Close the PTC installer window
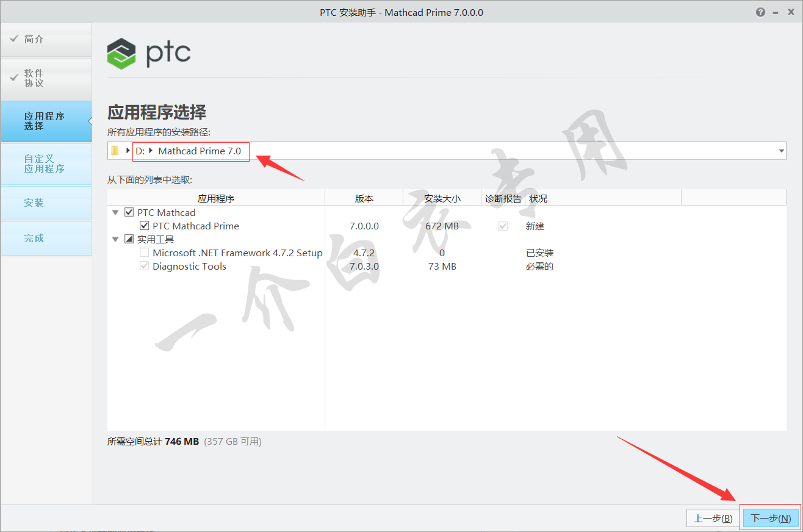 (791, 12)
